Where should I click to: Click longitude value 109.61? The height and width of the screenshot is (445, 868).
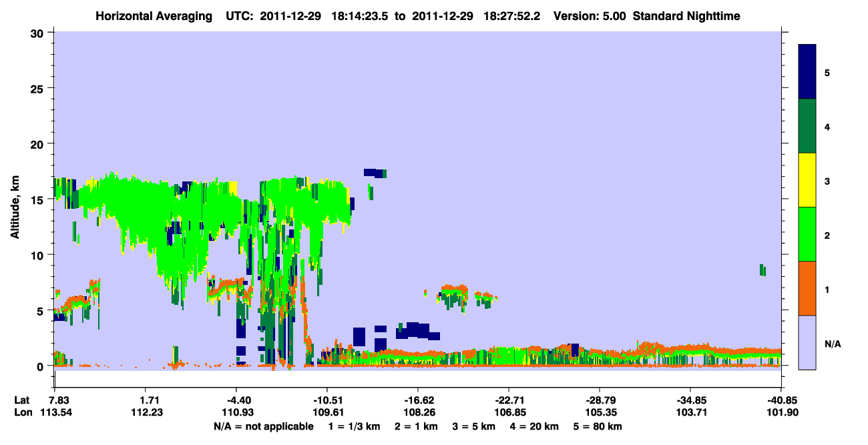(327, 413)
